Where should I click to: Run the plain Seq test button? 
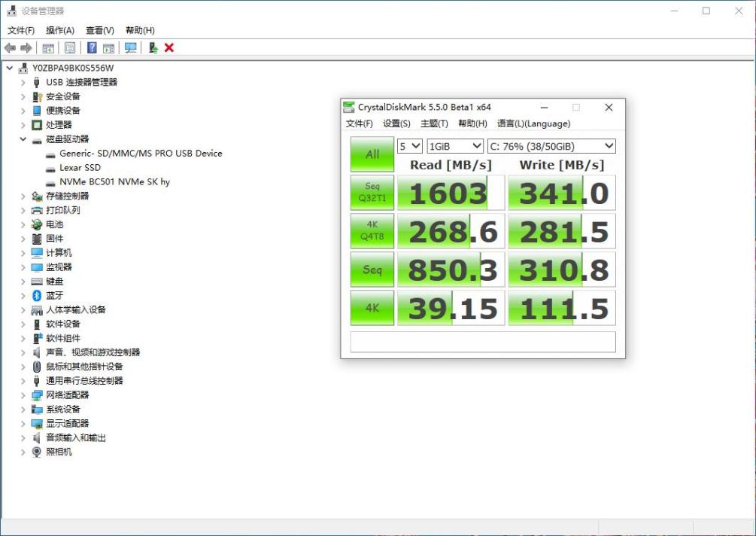coord(372,270)
